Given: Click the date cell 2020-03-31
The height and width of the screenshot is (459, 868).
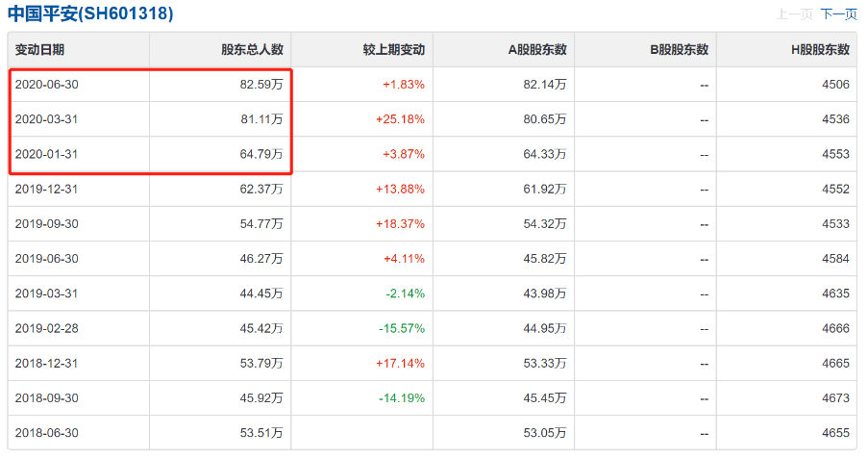Looking at the screenshot, I should click(46, 119).
